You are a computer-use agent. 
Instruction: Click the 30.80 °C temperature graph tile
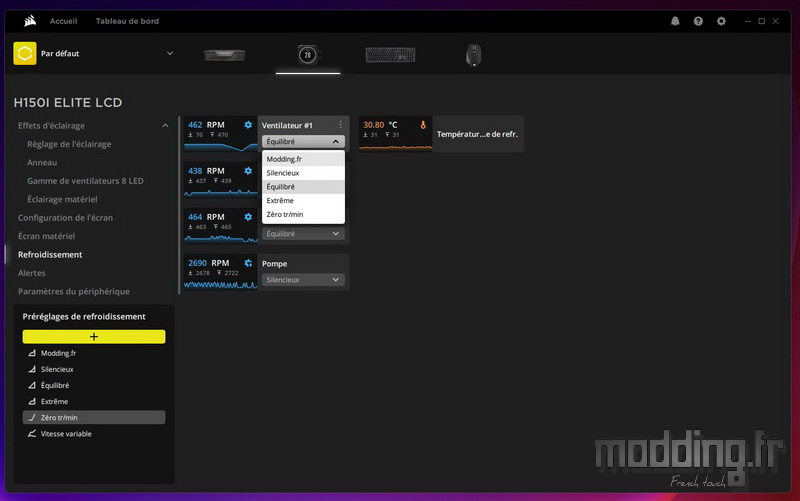[395, 134]
